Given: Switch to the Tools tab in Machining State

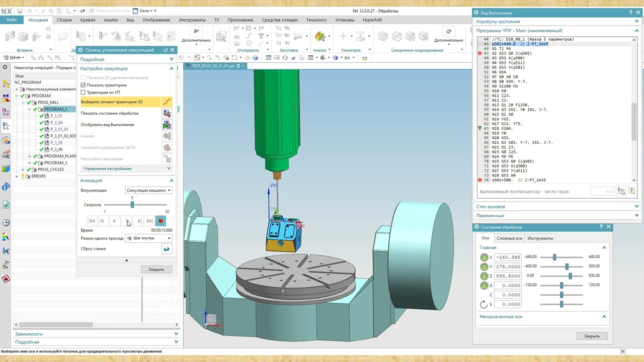Looking at the screenshot, I should pos(540,238).
